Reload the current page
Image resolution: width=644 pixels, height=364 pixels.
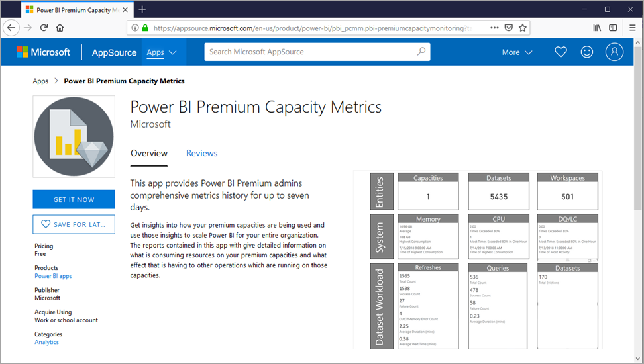44,28
